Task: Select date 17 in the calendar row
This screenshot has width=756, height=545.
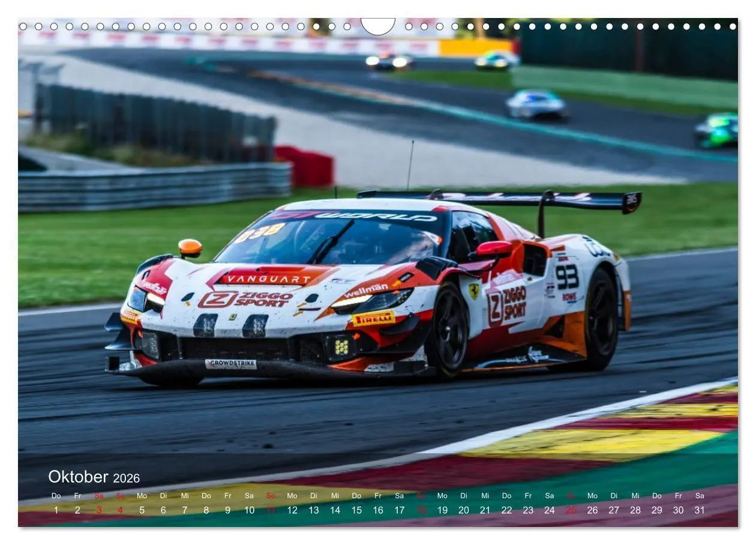Action: [399, 510]
